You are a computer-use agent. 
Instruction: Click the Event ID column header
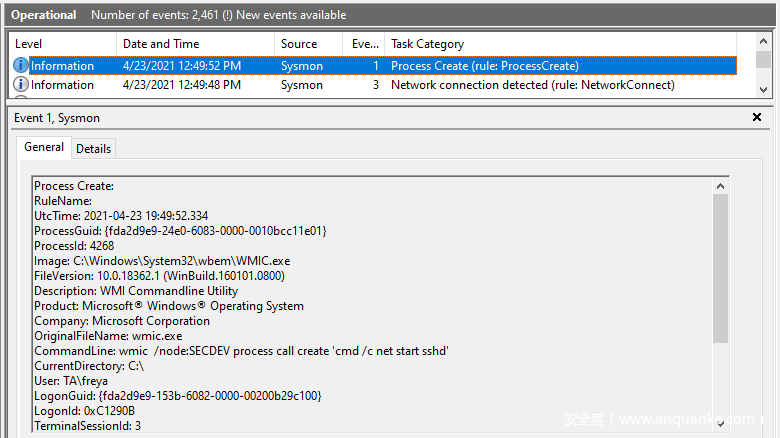363,44
